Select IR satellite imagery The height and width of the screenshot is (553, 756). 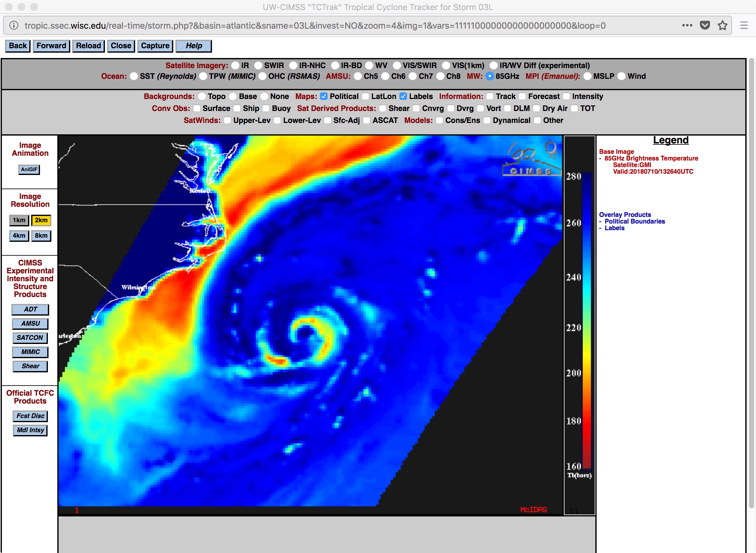click(x=235, y=65)
